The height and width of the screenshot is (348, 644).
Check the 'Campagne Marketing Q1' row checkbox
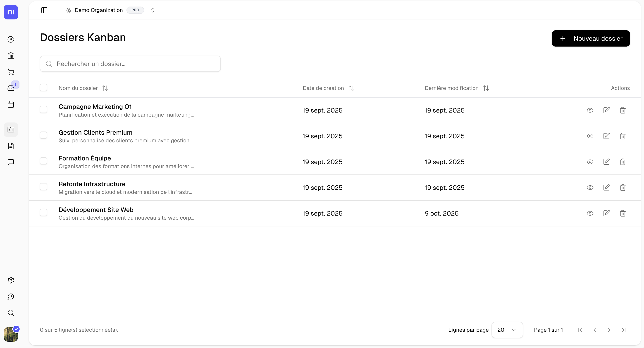43,109
